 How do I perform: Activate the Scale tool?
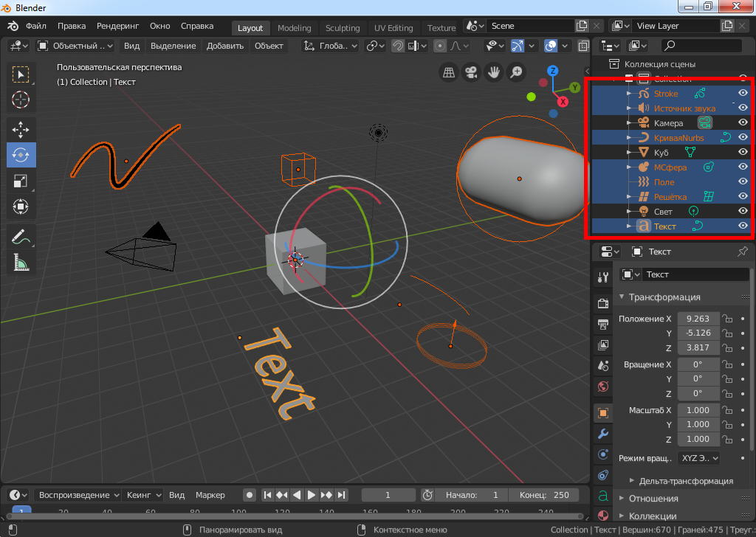pos(21,181)
